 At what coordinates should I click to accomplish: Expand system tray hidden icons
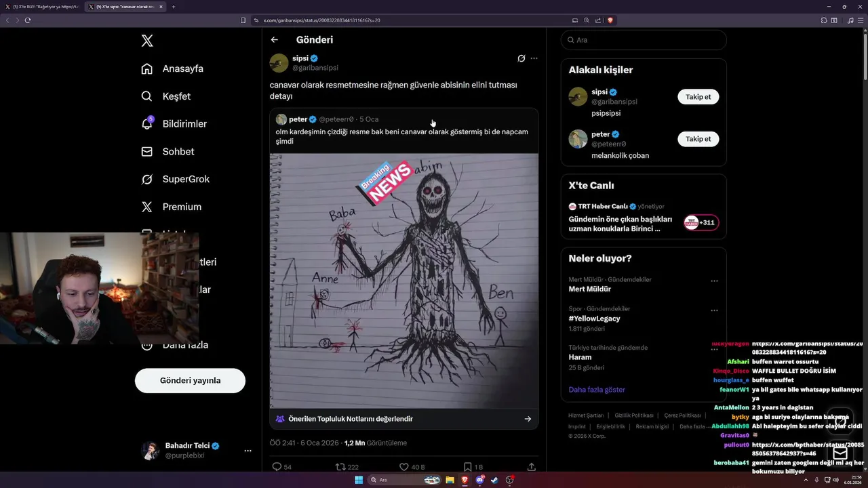pos(807,480)
